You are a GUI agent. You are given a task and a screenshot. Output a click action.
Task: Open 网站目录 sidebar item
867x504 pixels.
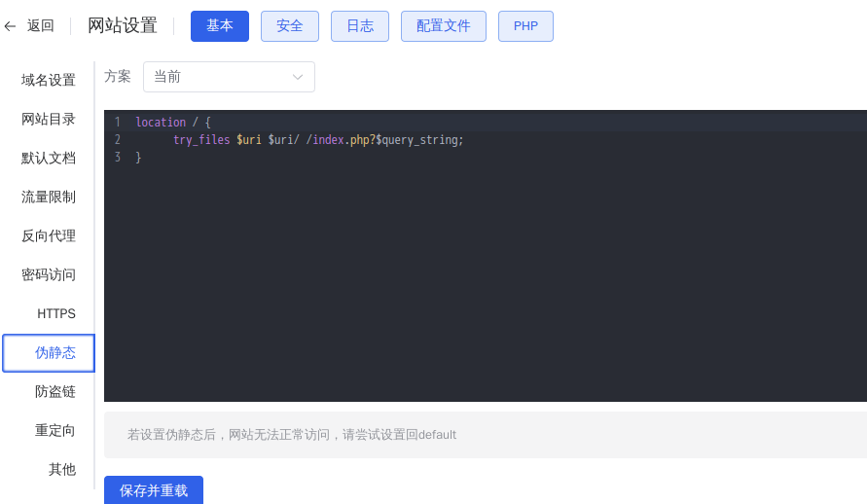(48, 119)
